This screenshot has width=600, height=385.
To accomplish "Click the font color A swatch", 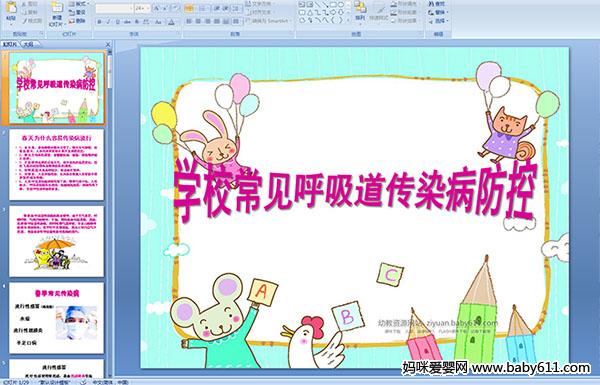I will 171,22.
